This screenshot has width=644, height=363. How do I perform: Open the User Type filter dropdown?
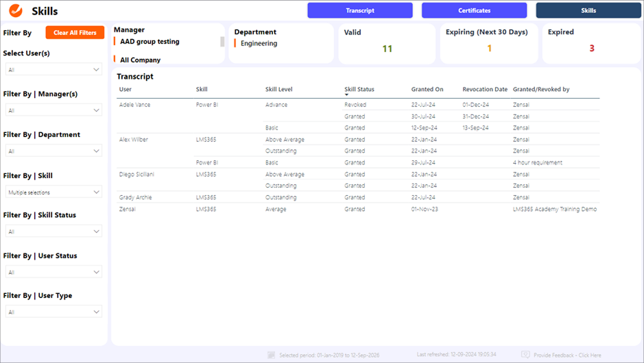[x=53, y=312]
